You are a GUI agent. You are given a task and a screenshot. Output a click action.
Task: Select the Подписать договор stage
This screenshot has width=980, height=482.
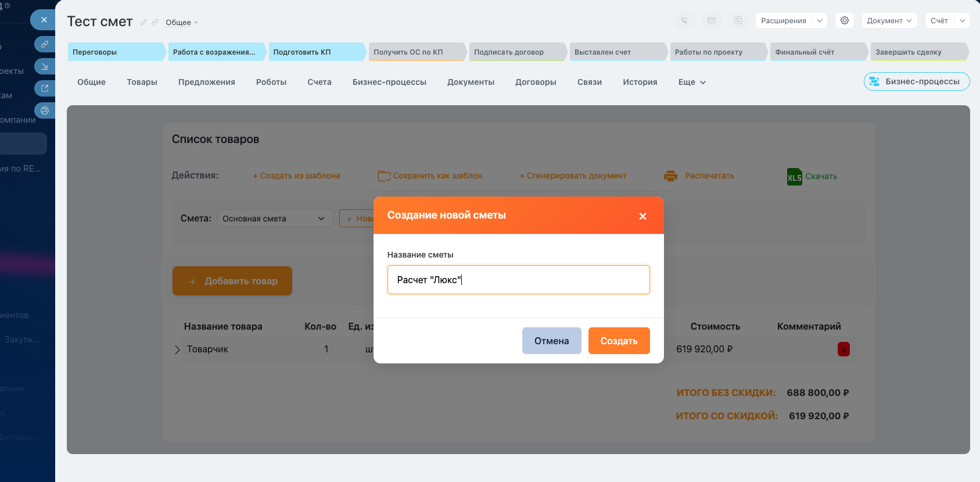(x=518, y=52)
